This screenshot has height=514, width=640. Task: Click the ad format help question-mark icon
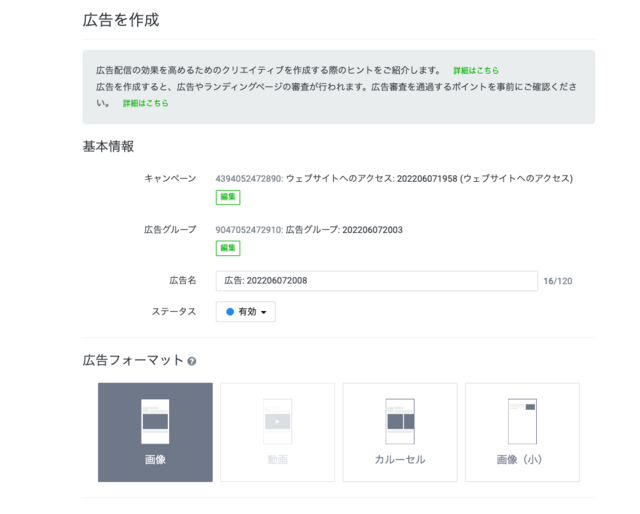(x=192, y=361)
